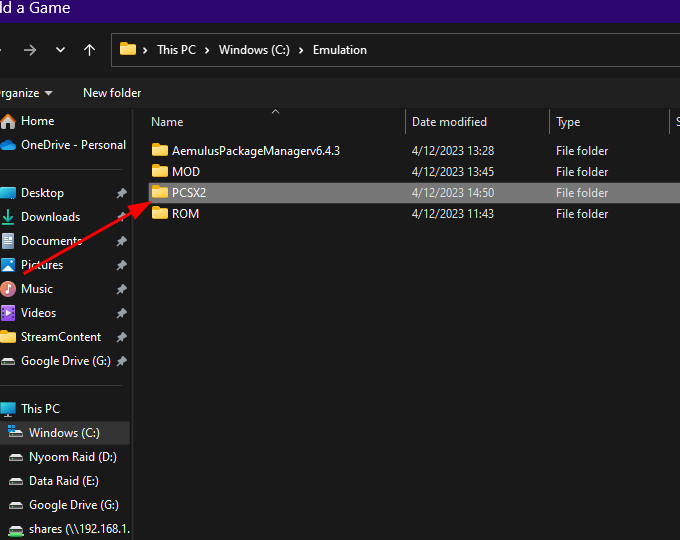680x540 pixels.
Task: Click the Music note icon
Action: pyautogui.click(x=8, y=289)
